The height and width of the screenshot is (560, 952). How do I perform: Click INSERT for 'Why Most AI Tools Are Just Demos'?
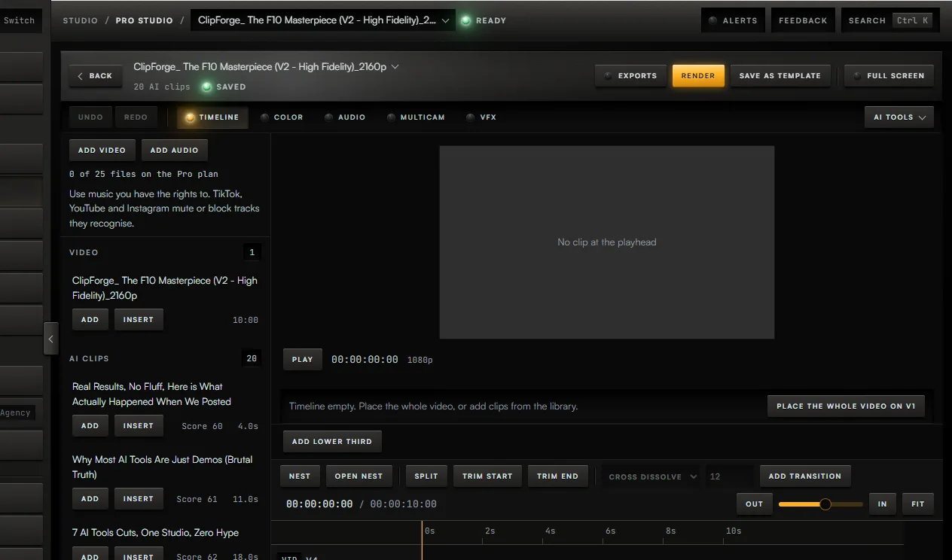point(139,499)
